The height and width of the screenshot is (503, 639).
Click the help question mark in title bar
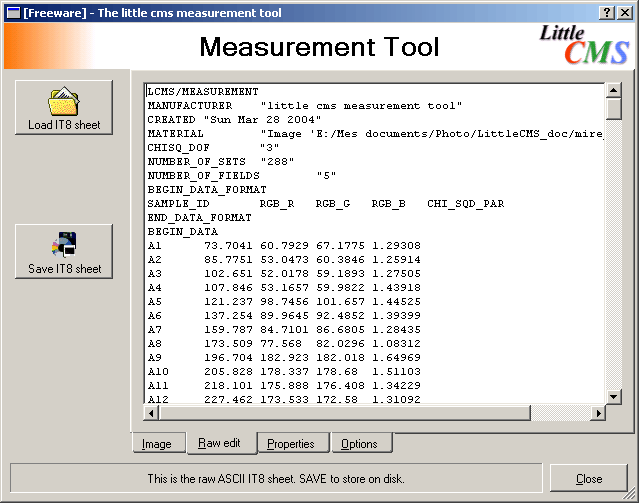[x=607, y=13]
